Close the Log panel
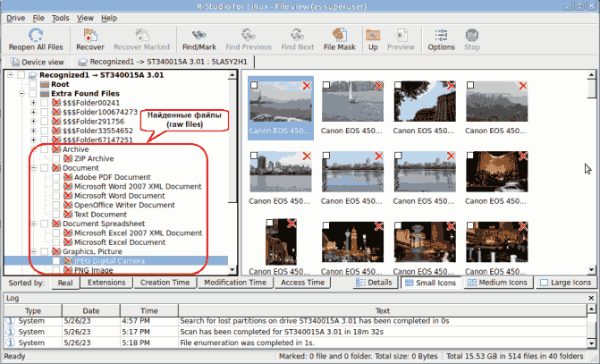 pyautogui.click(x=591, y=298)
